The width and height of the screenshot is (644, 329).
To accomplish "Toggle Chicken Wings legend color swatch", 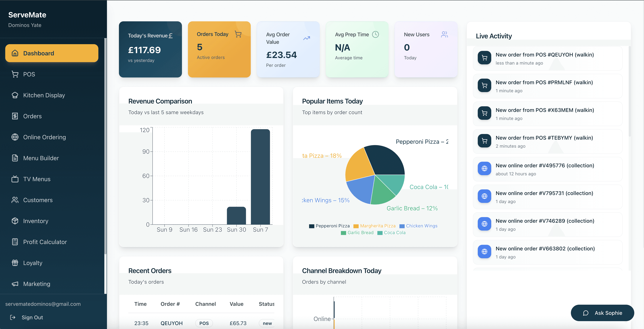I will tap(402, 226).
